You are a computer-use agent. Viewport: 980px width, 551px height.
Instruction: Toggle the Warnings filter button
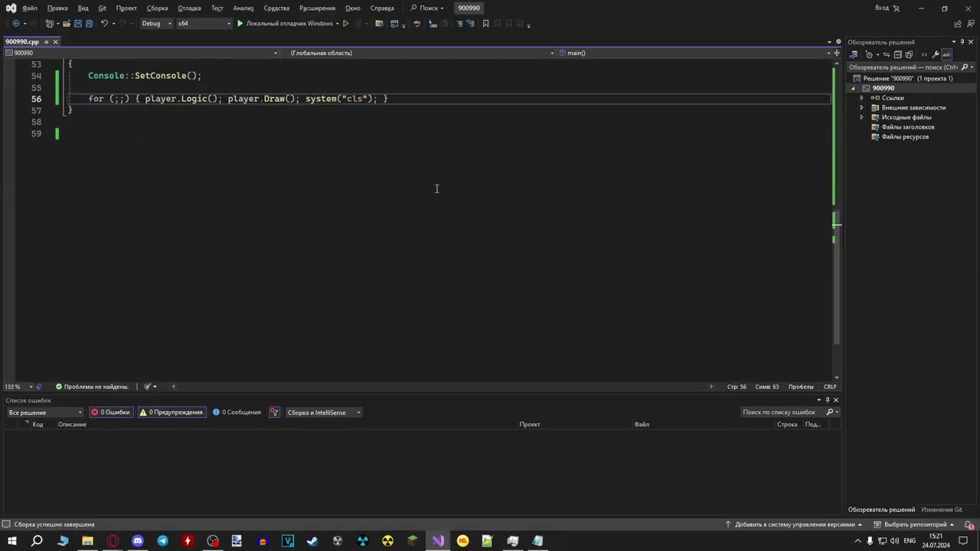coord(171,412)
